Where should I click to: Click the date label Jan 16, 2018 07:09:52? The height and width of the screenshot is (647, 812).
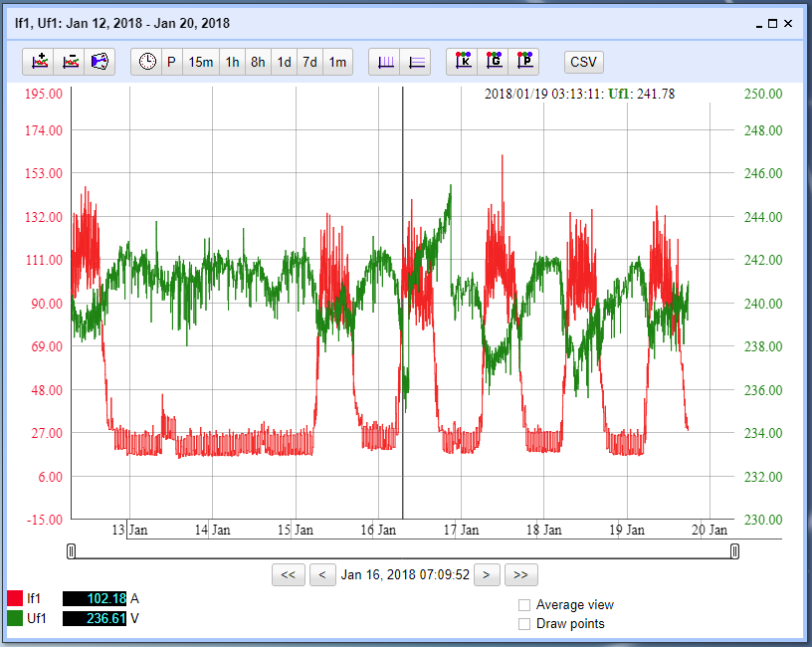click(x=405, y=575)
